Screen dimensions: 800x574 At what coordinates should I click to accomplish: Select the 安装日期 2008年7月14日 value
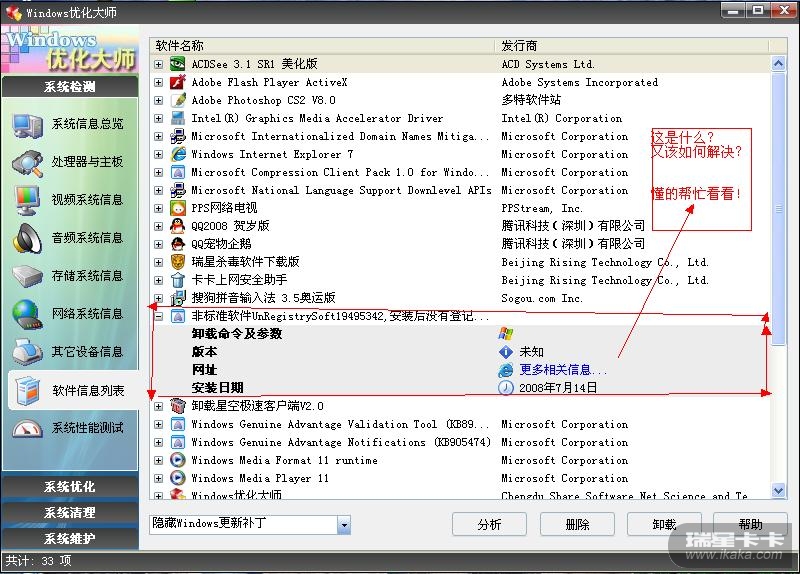(x=558, y=388)
